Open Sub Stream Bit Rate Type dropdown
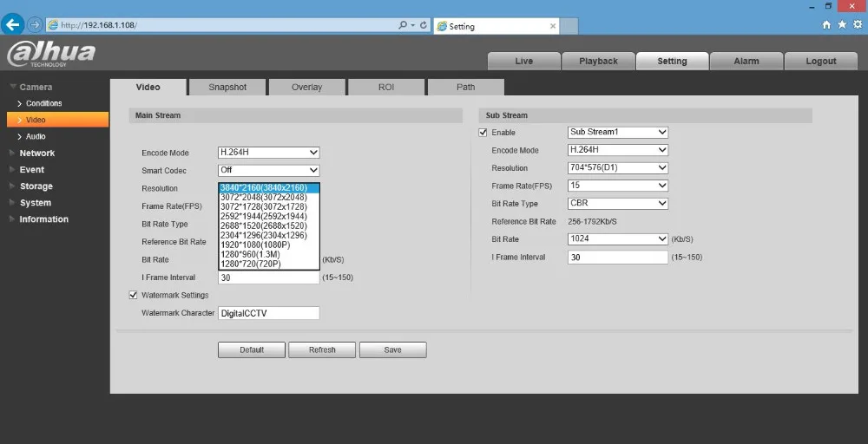868x444 pixels. point(618,204)
